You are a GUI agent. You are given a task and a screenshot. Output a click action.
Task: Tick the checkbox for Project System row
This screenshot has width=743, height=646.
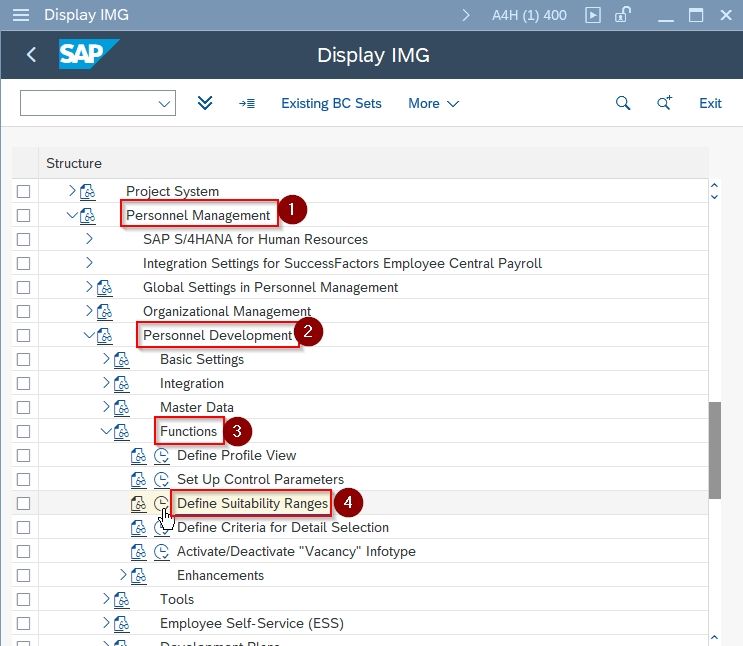click(x=23, y=191)
